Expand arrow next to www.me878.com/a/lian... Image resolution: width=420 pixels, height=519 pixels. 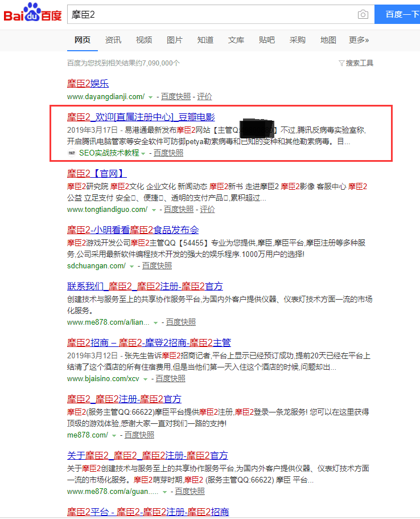(155, 322)
